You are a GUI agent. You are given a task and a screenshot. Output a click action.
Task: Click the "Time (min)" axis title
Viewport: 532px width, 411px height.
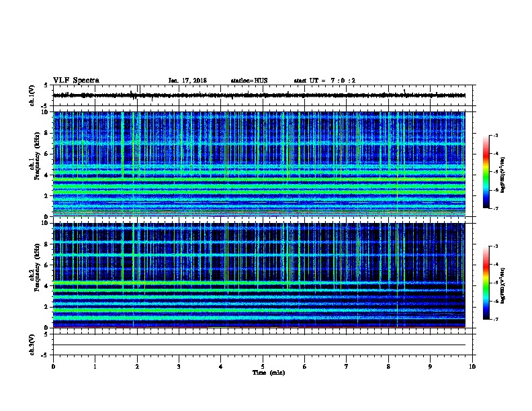tap(269, 373)
